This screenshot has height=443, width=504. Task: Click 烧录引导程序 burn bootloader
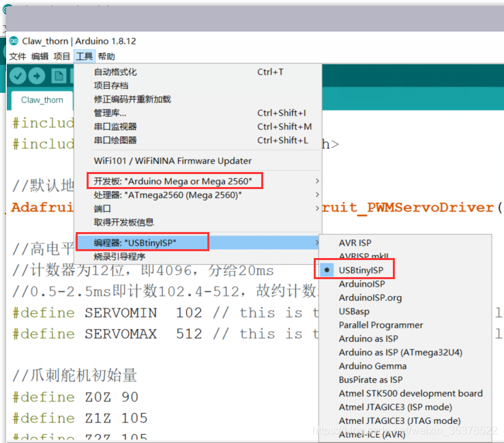(x=198, y=257)
